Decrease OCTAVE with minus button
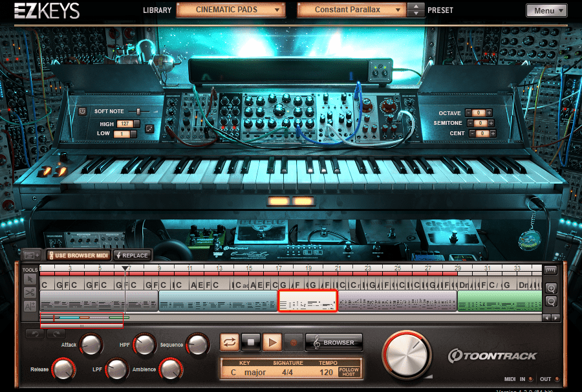This screenshot has width=582, height=392. pos(468,113)
